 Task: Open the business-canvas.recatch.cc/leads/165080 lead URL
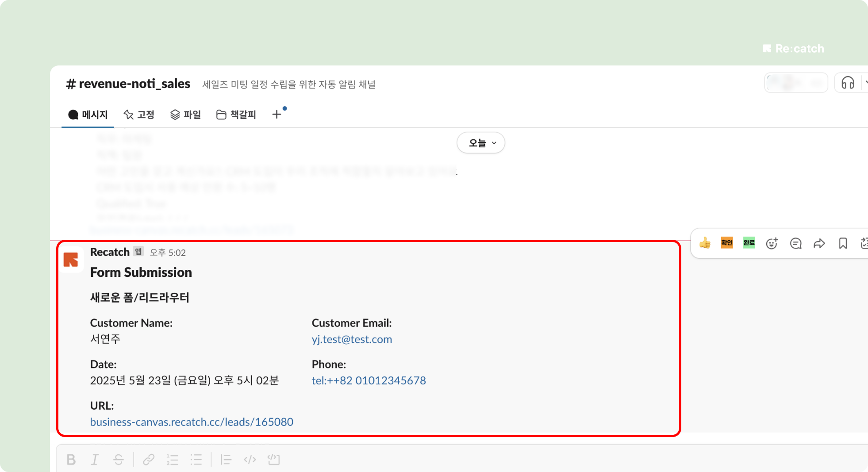(192, 422)
